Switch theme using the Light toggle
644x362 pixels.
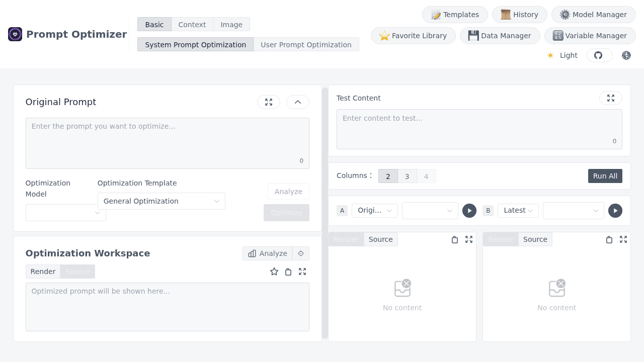point(562,55)
